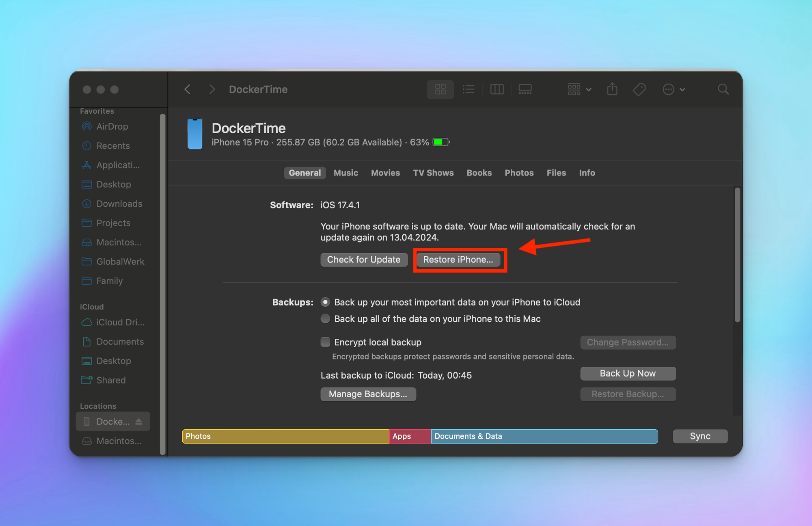The height and width of the screenshot is (526, 812).
Task: Click the navigate back arrow
Action: (x=189, y=89)
